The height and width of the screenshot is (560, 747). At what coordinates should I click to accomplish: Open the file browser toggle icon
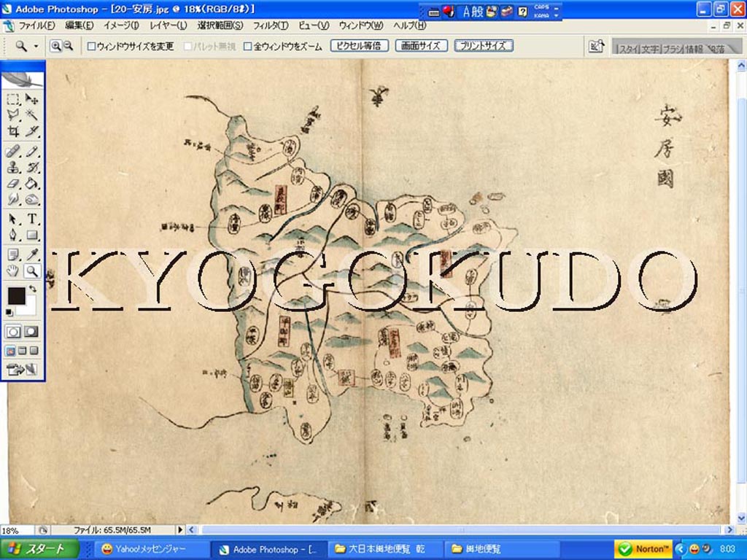click(597, 46)
